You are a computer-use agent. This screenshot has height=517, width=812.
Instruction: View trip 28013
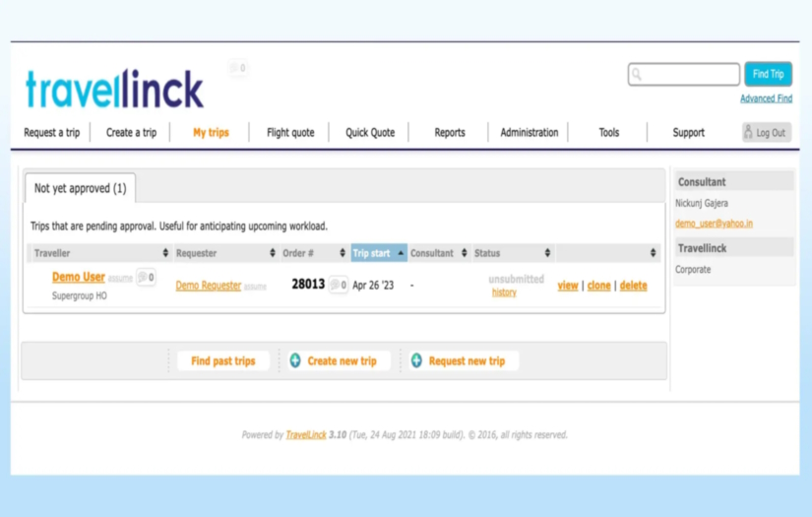tap(568, 286)
